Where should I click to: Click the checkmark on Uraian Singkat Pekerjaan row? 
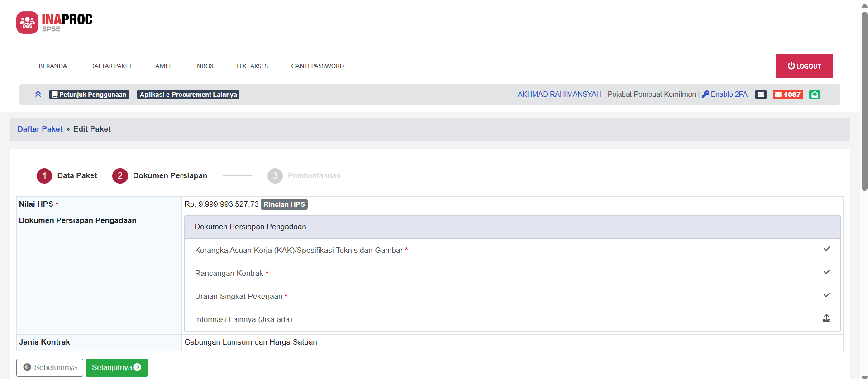coord(826,295)
